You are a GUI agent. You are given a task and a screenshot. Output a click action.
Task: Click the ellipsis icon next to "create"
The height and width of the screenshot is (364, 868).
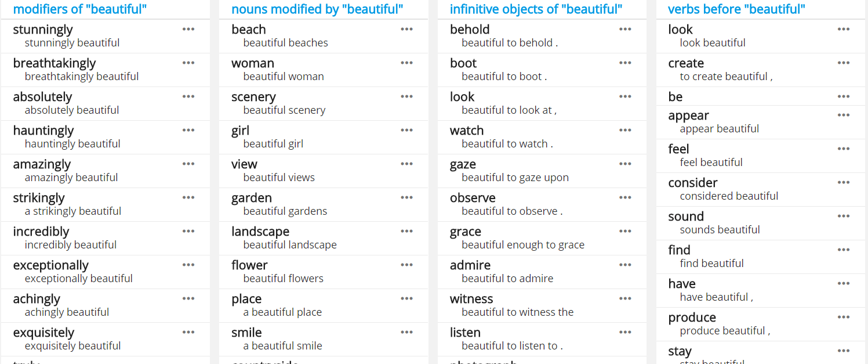pos(843,62)
